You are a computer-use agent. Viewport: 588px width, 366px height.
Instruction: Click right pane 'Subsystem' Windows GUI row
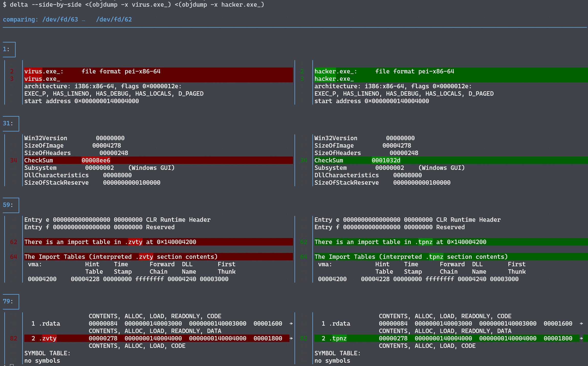[389, 168]
